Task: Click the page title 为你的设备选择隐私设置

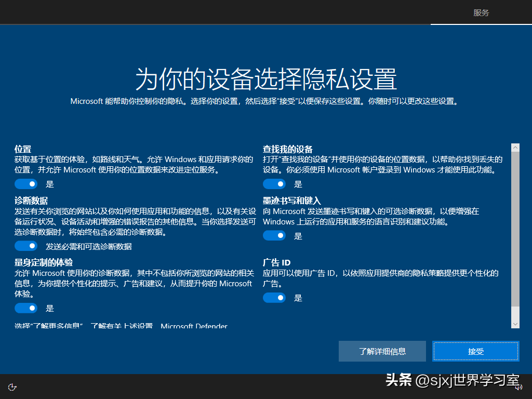Action: point(266,79)
